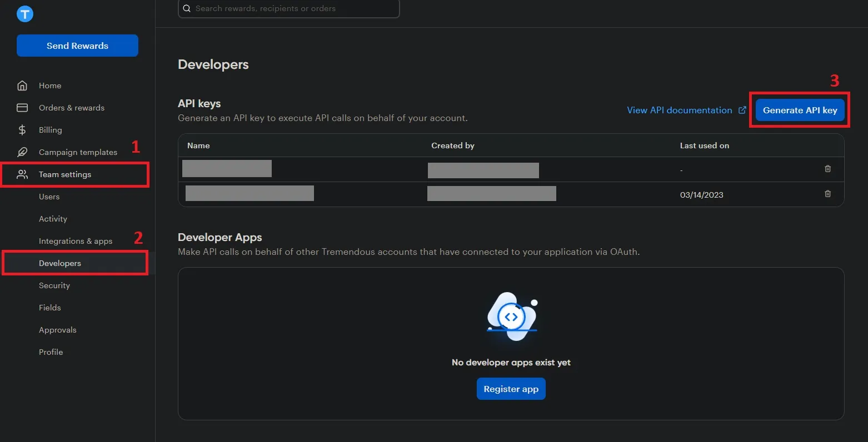Click the Tremendous logo avatar top left
This screenshot has width=868, height=442.
(24, 13)
